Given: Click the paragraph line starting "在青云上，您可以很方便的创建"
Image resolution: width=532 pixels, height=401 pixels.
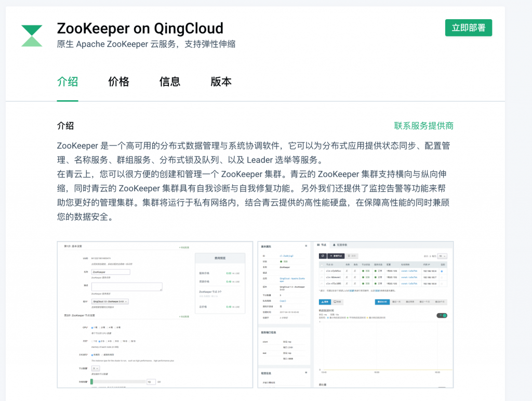Looking at the screenshot, I should 252,175.
